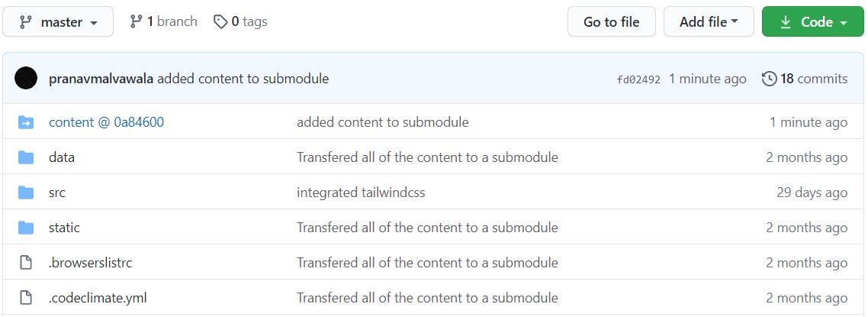View the 0 tags link
868x317 pixels.
(x=240, y=22)
